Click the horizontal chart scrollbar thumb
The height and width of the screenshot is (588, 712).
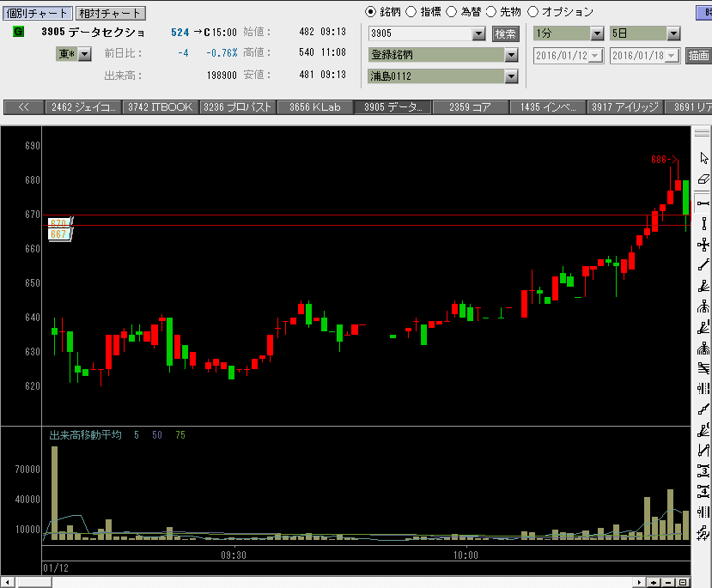34,583
